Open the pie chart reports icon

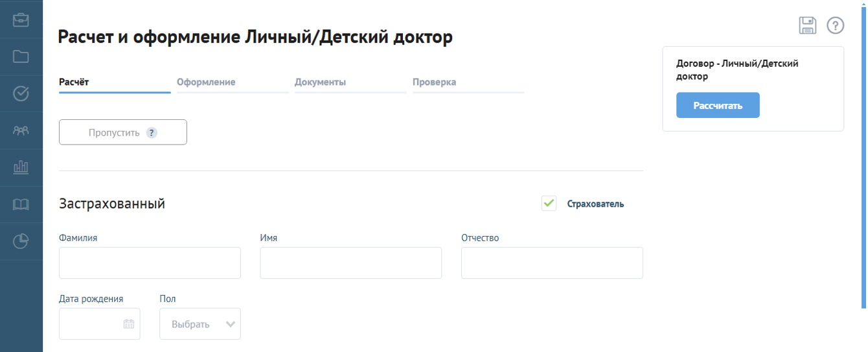[x=21, y=242]
